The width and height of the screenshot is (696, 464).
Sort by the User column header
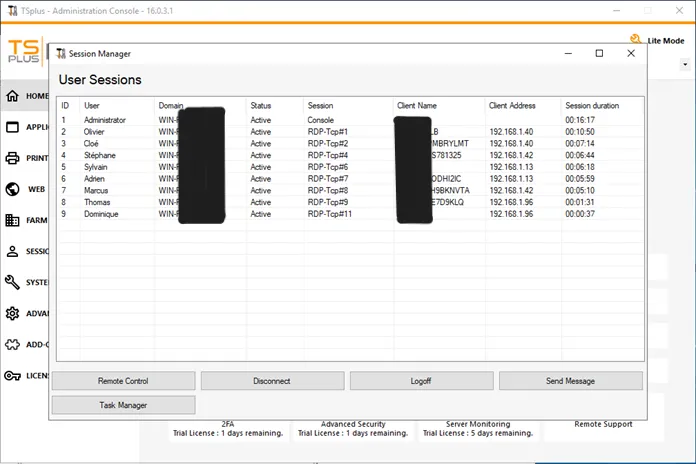coord(92,106)
